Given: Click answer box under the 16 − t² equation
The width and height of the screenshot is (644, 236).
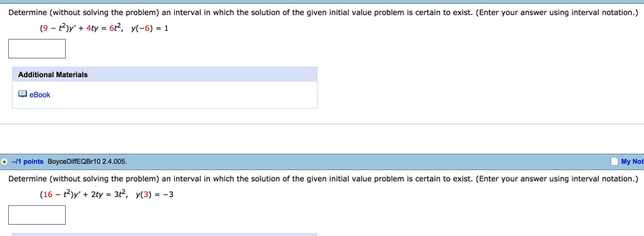Looking at the screenshot, I should (x=37, y=215).
